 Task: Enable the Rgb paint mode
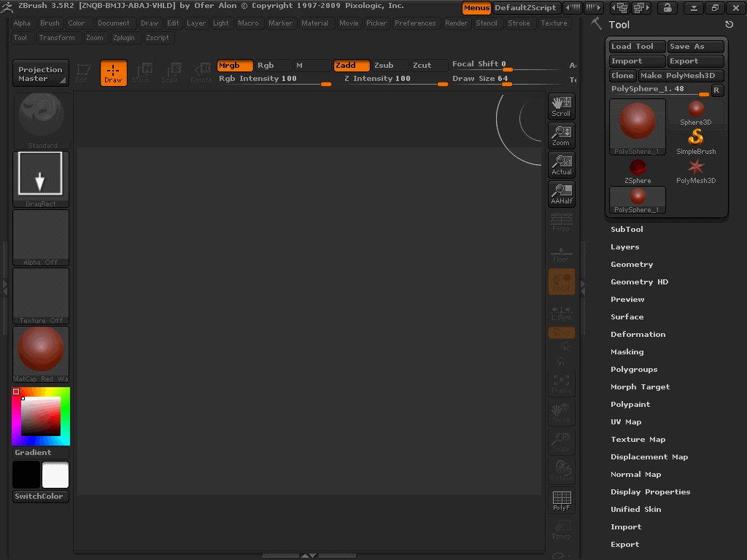coord(273,65)
